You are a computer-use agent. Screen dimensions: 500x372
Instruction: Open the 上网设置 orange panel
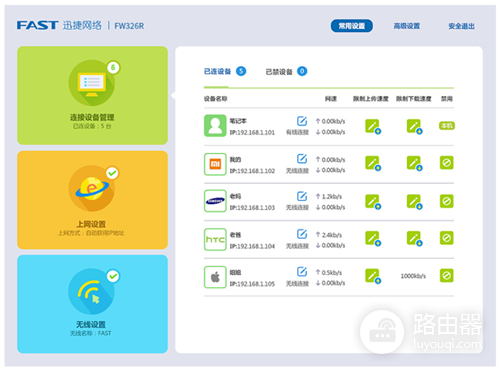click(x=92, y=200)
